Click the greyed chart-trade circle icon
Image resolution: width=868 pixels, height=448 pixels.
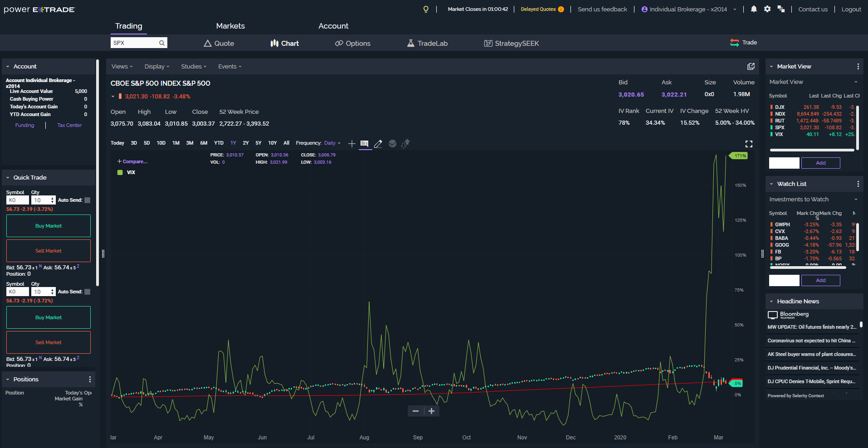(393, 144)
